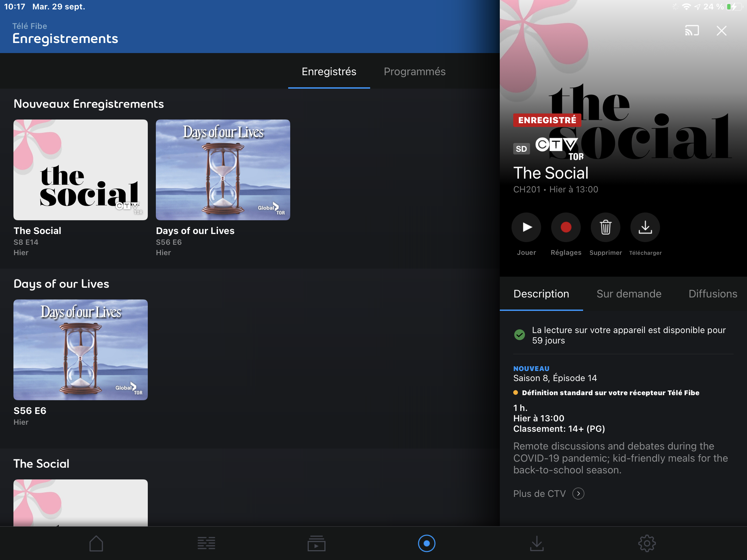Viewport: 747px width, 560px height.
Task: Open Plus de CTV link
Action: [539, 494]
